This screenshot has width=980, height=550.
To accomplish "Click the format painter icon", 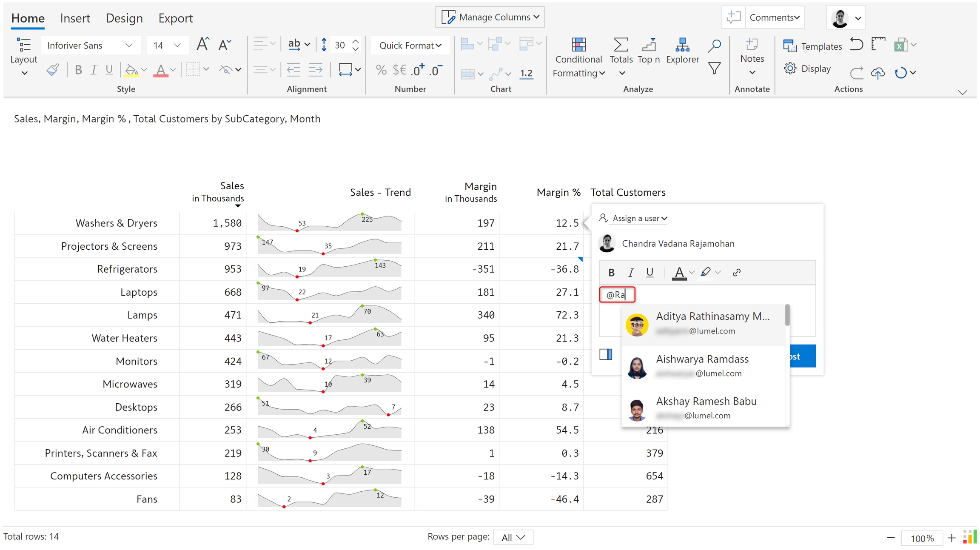I will point(53,69).
